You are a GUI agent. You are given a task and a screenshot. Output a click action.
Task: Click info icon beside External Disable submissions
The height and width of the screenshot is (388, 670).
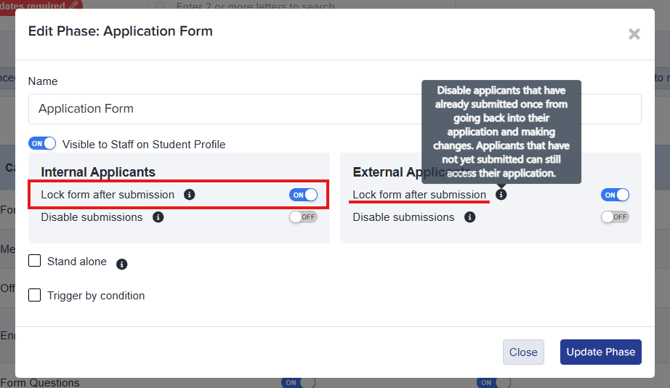click(470, 217)
